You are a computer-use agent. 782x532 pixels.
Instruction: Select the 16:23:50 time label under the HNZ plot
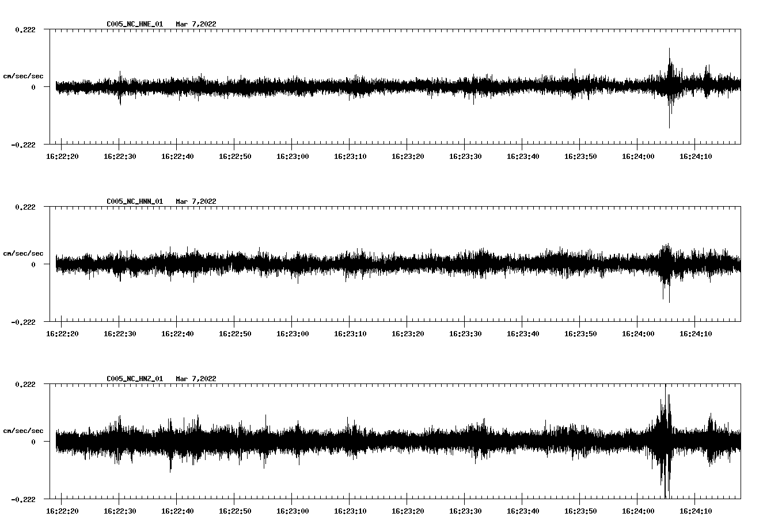(x=580, y=511)
